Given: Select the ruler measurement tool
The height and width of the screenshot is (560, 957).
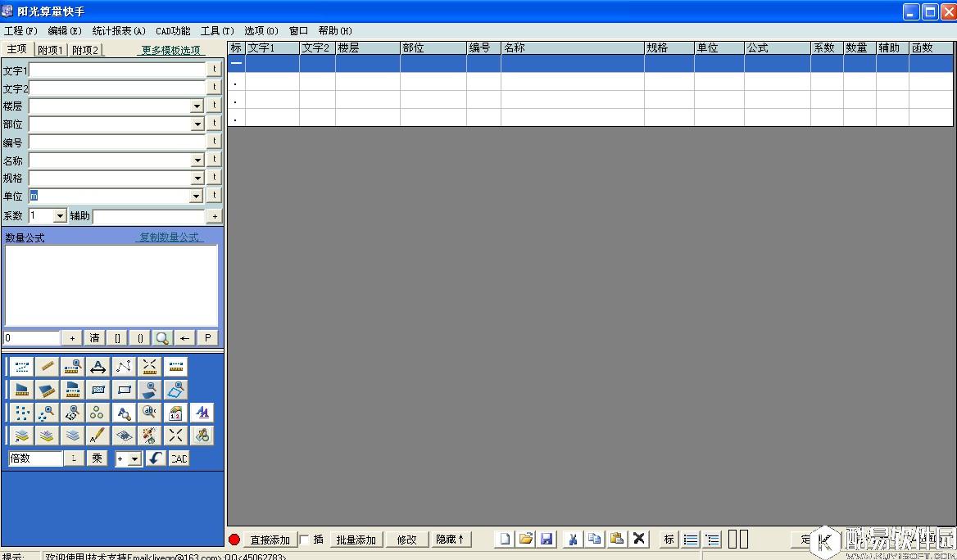Looking at the screenshot, I should [46, 367].
